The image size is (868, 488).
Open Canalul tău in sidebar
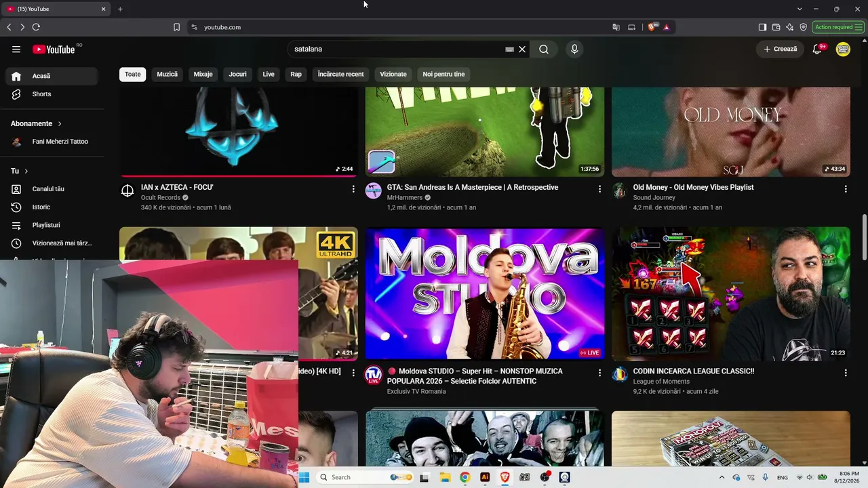click(52, 189)
